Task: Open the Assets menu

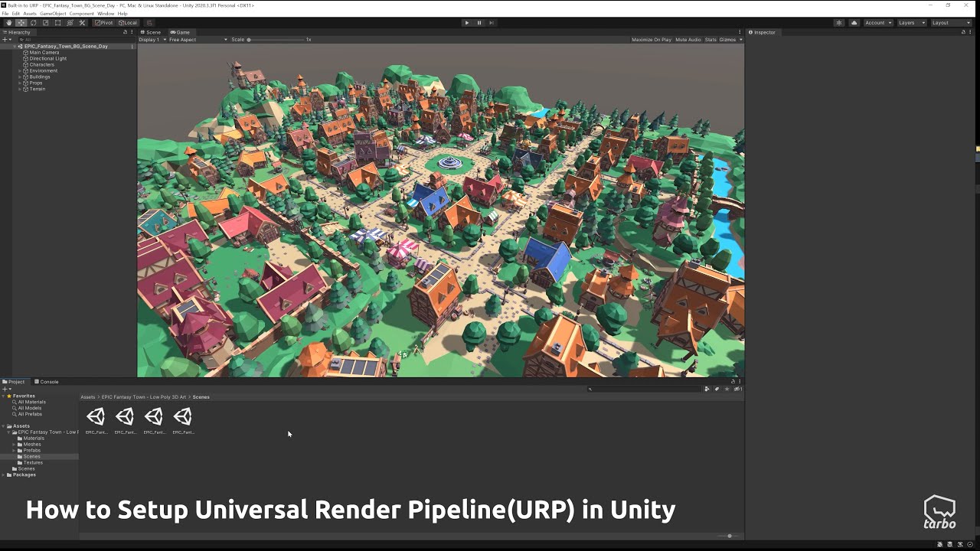Action: [30, 14]
